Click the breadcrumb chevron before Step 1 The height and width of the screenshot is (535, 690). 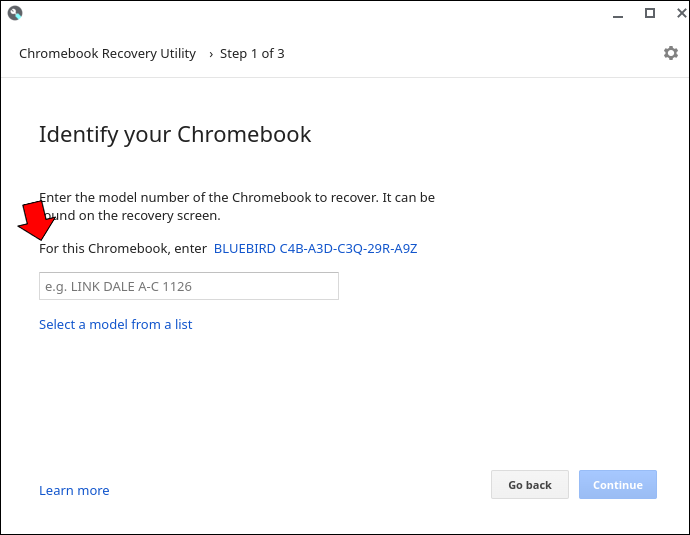(x=211, y=54)
